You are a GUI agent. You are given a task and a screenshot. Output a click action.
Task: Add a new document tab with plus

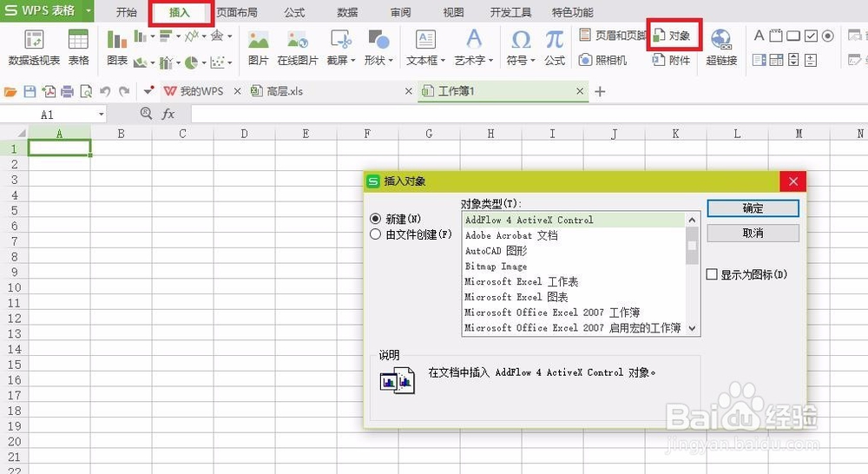coord(600,91)
